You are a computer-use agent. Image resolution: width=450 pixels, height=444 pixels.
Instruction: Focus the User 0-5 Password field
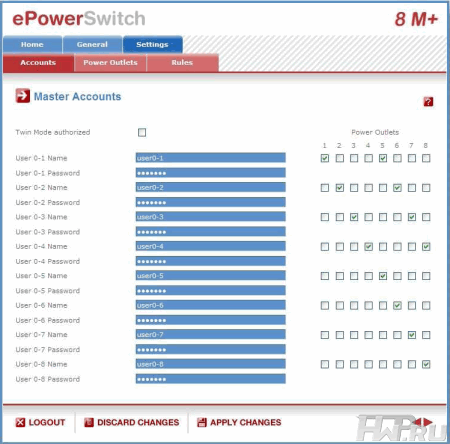click(x=211, y=291)
